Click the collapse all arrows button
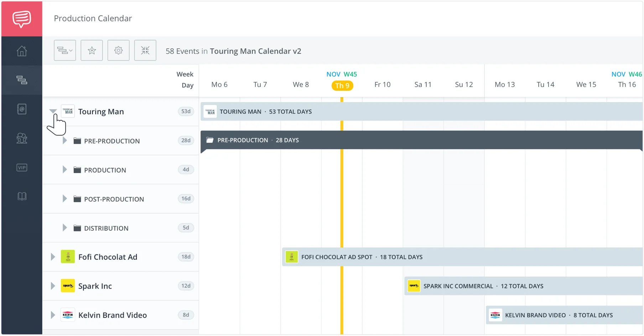The image size is (644, 336). coord(145,51)
